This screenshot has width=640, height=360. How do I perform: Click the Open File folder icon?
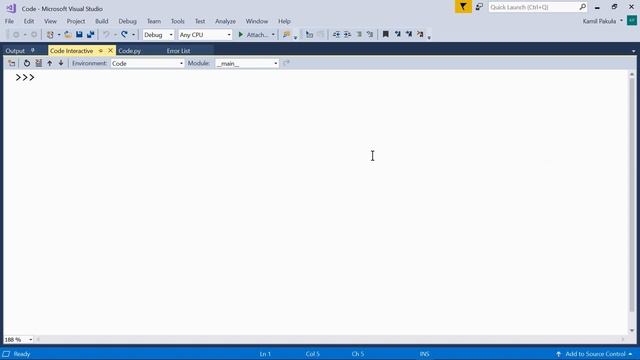pos(68,35)
